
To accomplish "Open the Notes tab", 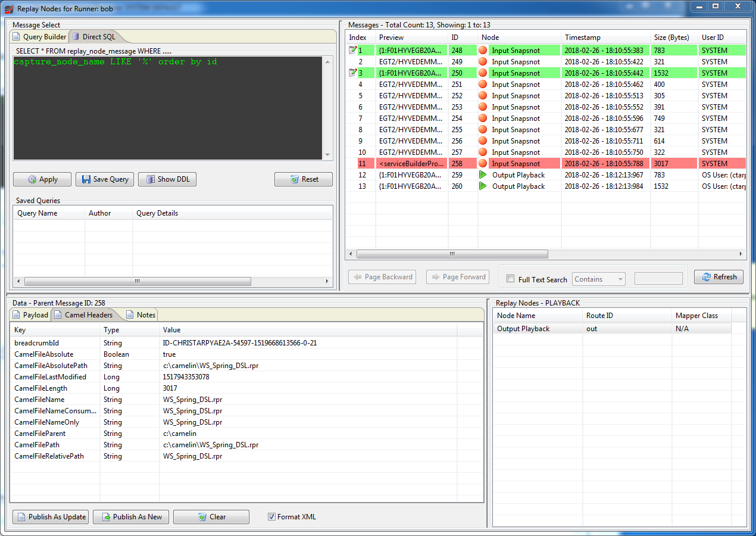I will (x=140, y=315).
